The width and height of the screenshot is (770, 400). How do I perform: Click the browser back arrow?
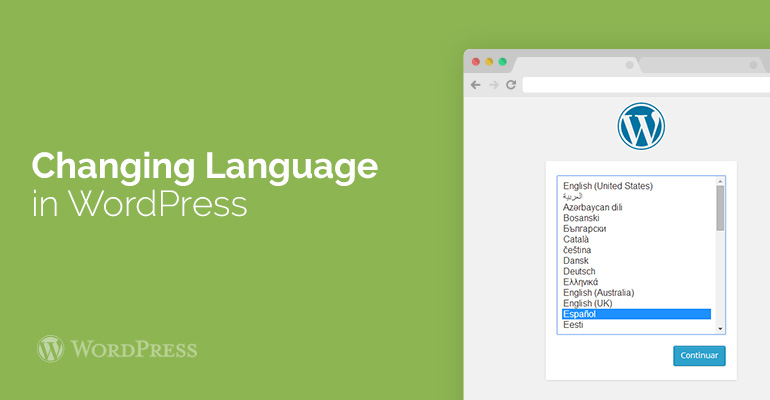pos(475,85)
